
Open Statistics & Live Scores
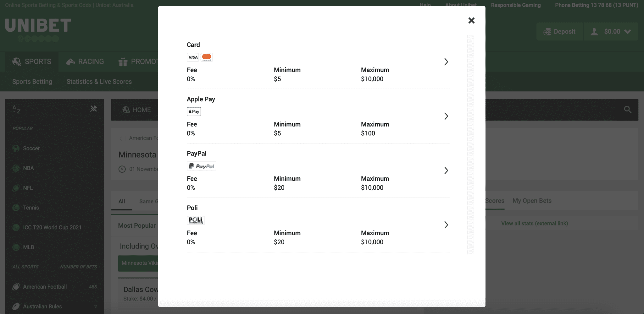(x=99, y=82)
